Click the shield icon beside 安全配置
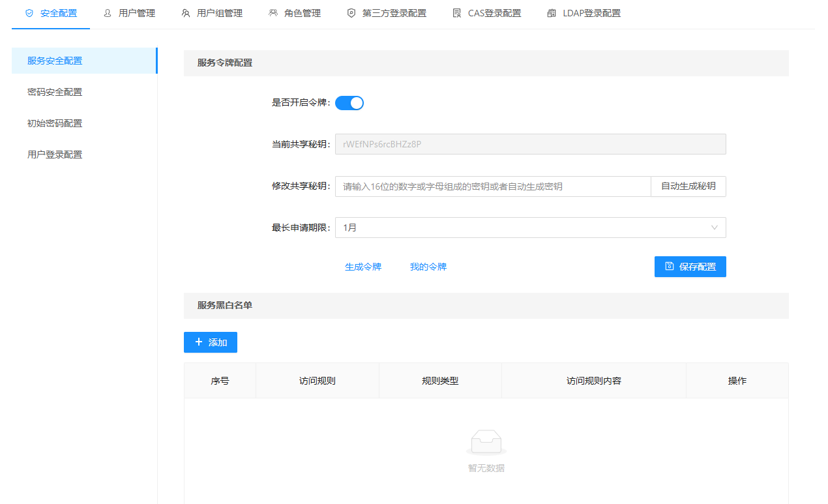Viewport: 828px width, 504px height. coord(29,13)
